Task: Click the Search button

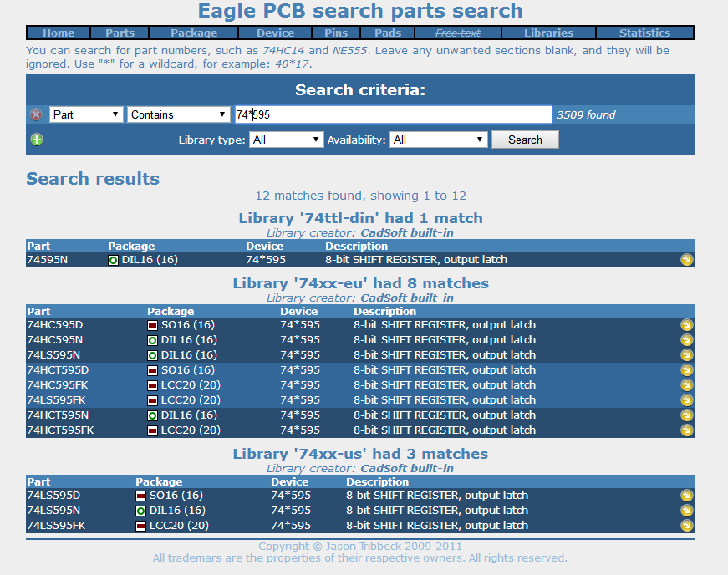Action: coord(525,140)
